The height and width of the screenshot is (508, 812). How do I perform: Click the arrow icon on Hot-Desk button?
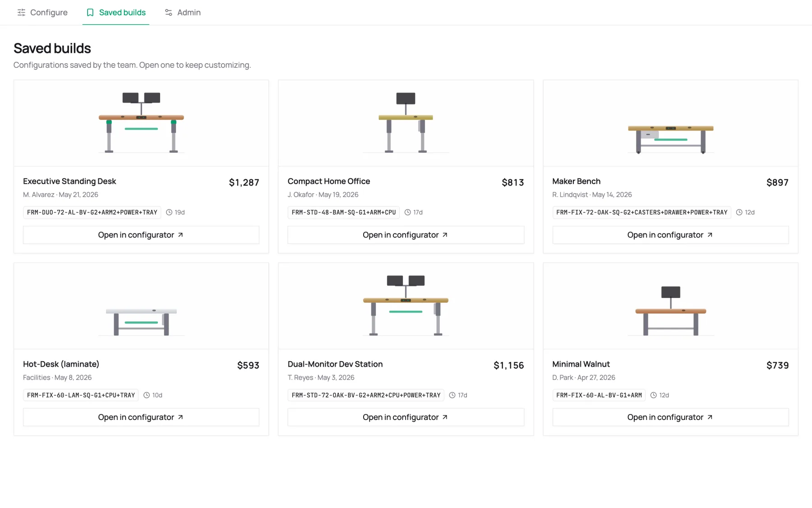click(180, 417)
